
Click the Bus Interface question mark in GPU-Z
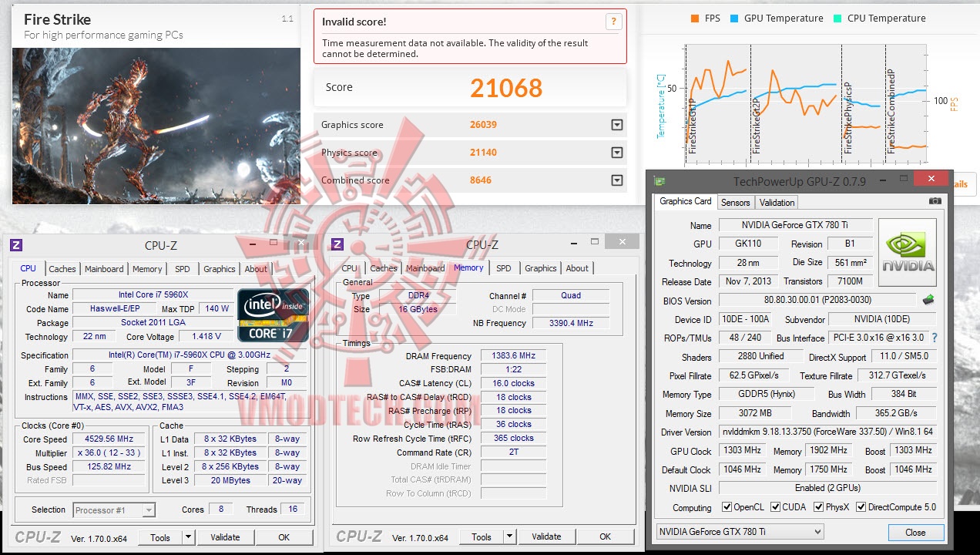click(935, 338)
